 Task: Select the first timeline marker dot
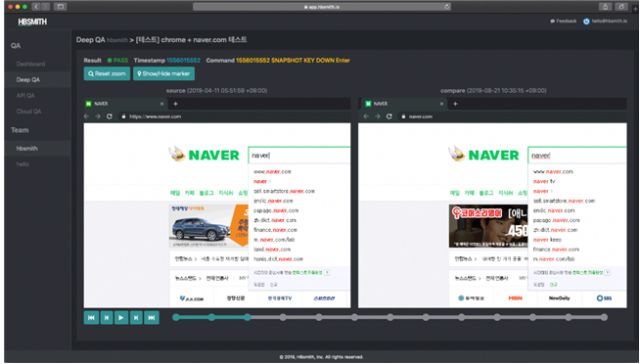click(176, 317)
